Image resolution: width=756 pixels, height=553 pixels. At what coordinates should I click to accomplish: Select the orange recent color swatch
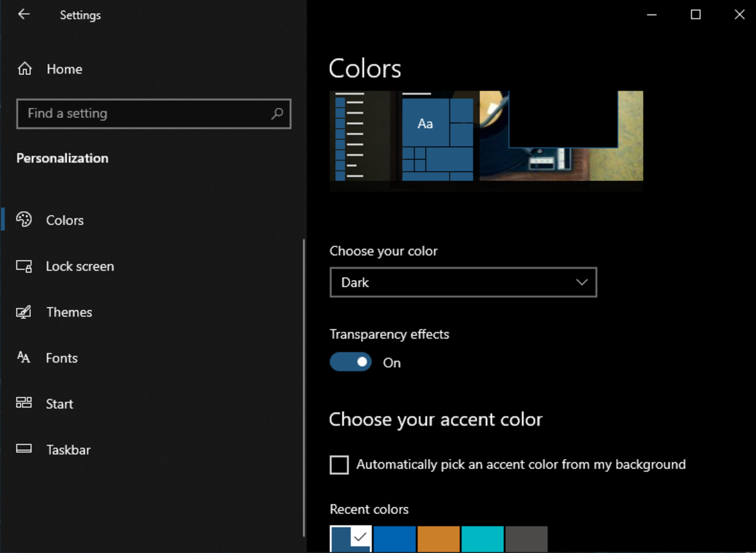[x=438, y=539]
